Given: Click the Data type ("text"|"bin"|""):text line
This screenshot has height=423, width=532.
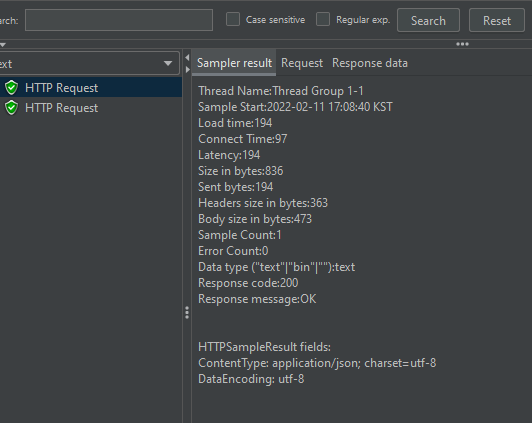Looking at the screenshot, I should click(x=277, y=267).
